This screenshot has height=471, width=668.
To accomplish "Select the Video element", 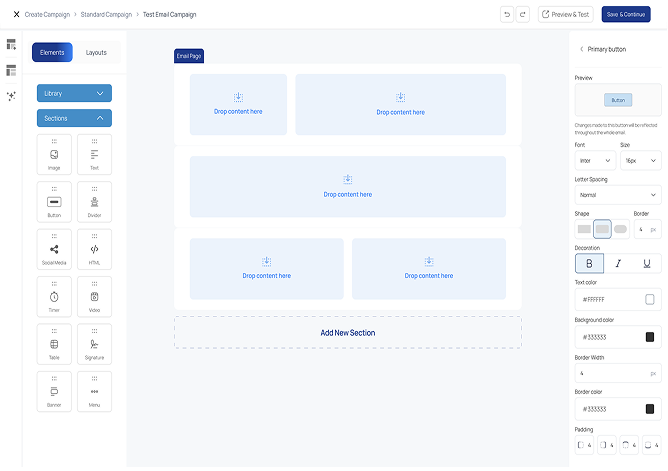I will pyautogui.click(x=94, y=298).
